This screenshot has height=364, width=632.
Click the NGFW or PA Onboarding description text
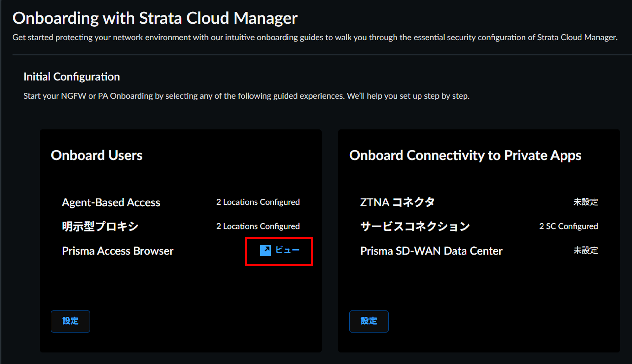(246, 96)
